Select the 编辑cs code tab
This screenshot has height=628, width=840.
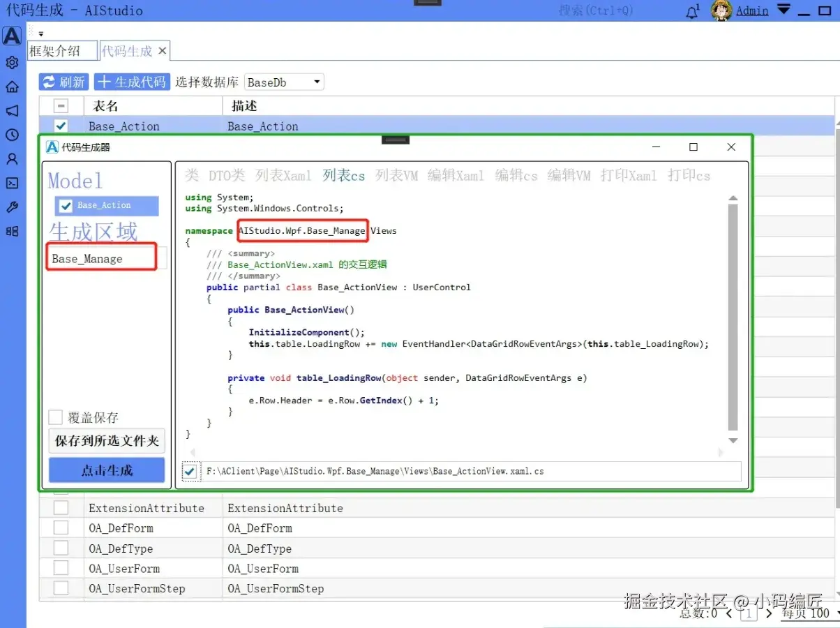[516, 176]
